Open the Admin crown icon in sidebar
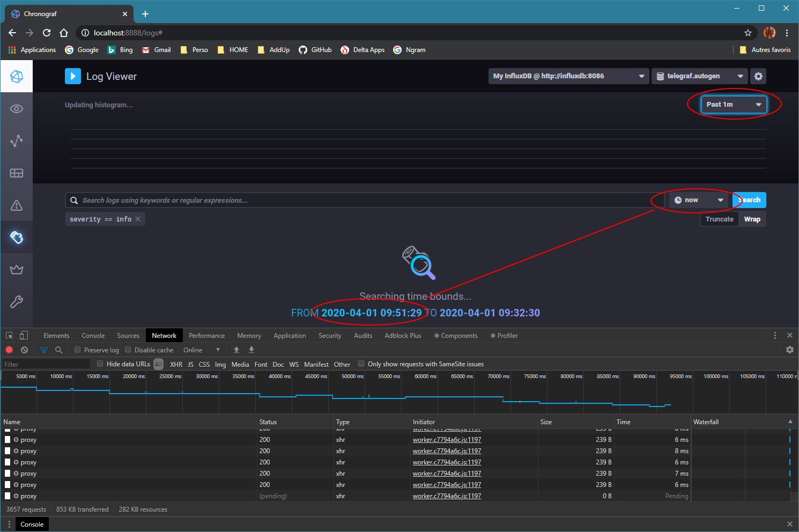Viewport: 799px width, 532px height. tap(17, 269)
